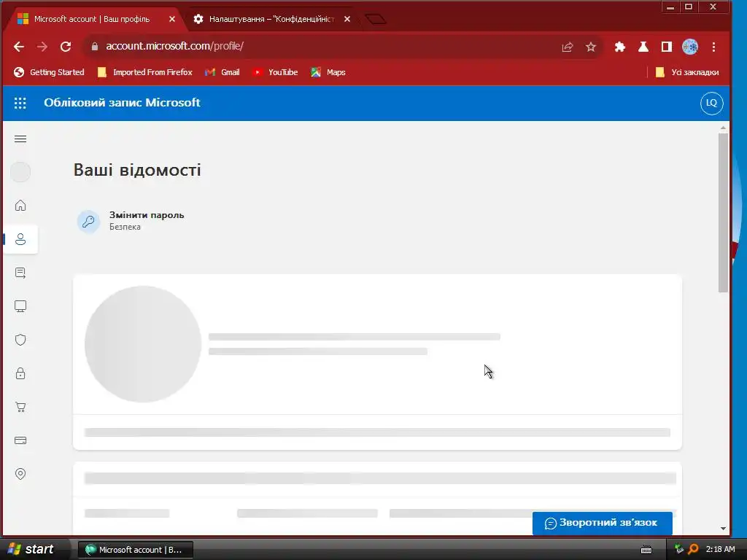Open the Devices monitor sidebar icon

[x=20, y=306]
